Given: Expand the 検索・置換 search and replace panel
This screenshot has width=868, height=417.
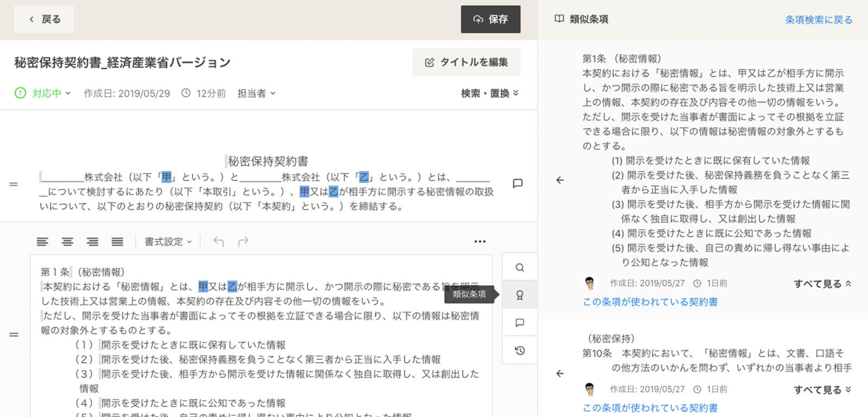Looking at the screenshot, I should tap(489, 93).
